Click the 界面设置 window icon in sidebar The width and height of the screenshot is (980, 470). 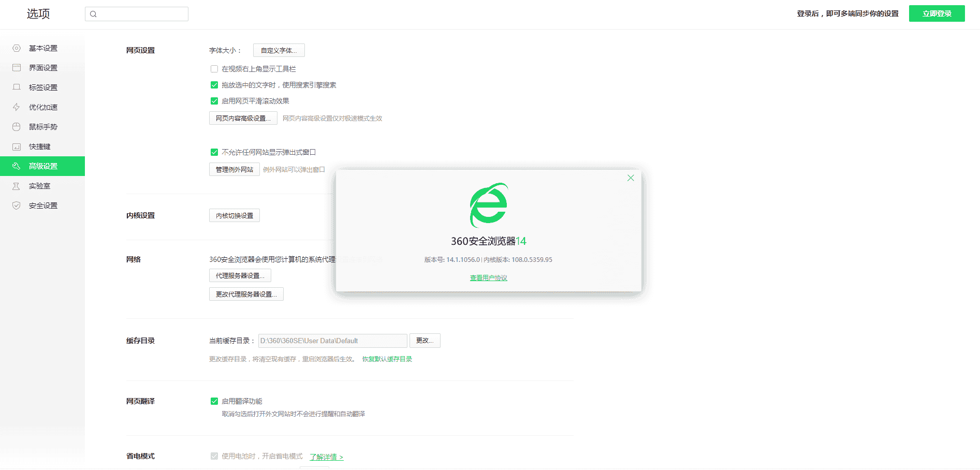click(x=17, y=68)
